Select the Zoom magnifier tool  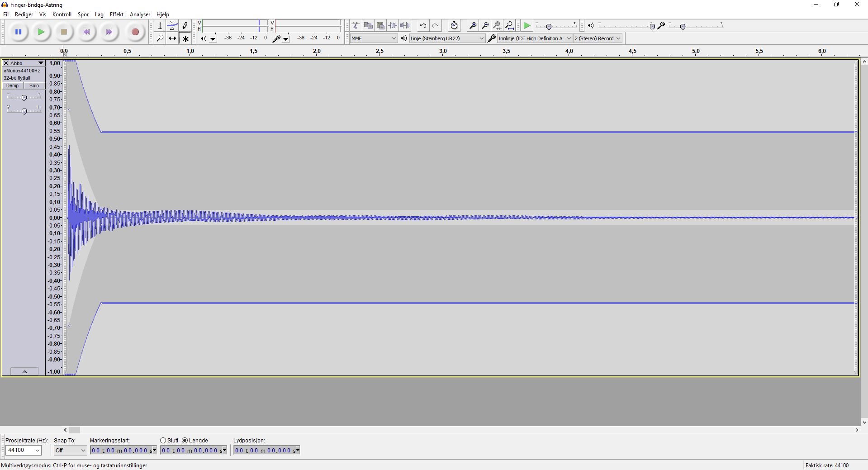(x=160, y=38)
